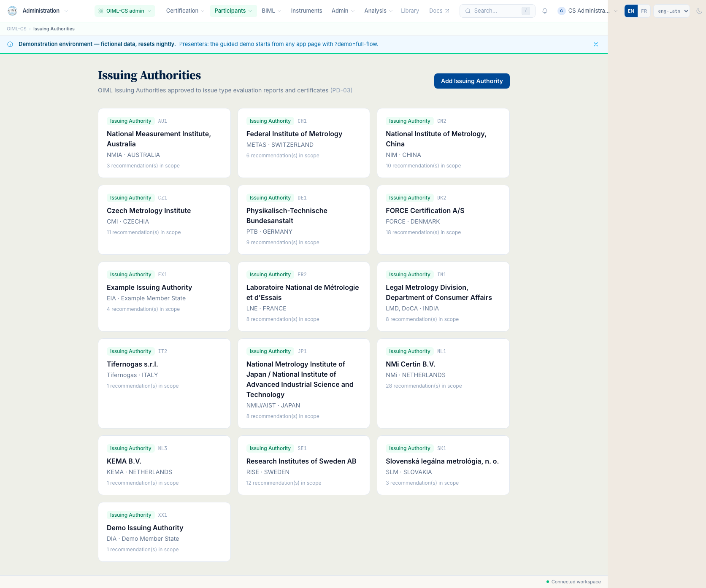Open the Demo Issuing Authority card
The height and width of the screenshot is (588, 706).
pyautogui.click(x=164, y=532)
